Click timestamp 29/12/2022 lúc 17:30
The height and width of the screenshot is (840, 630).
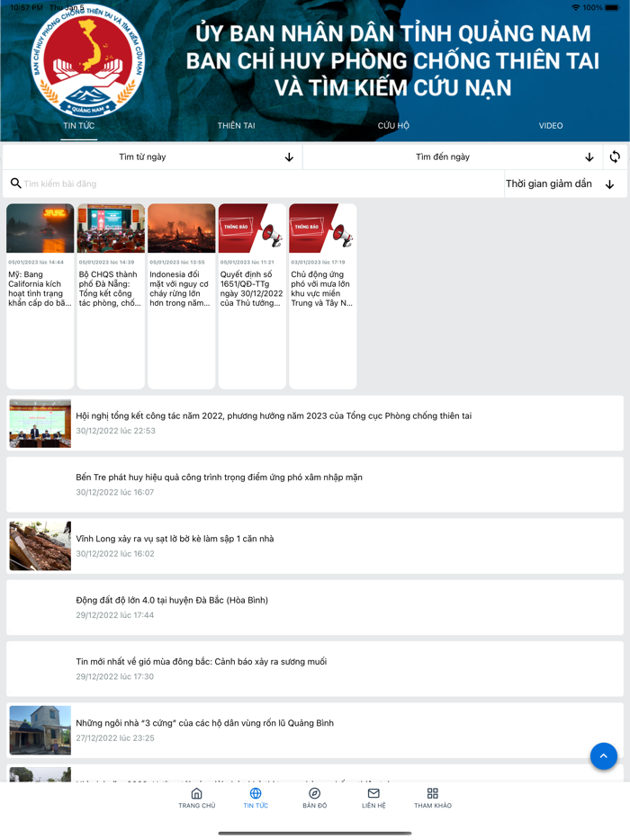point(114,676)
